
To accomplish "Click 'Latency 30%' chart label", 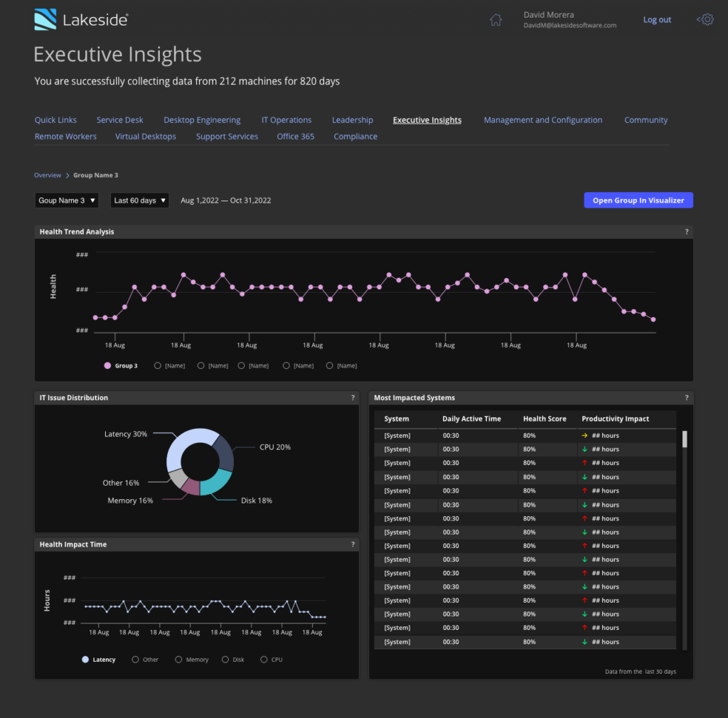I will point(125,434).
